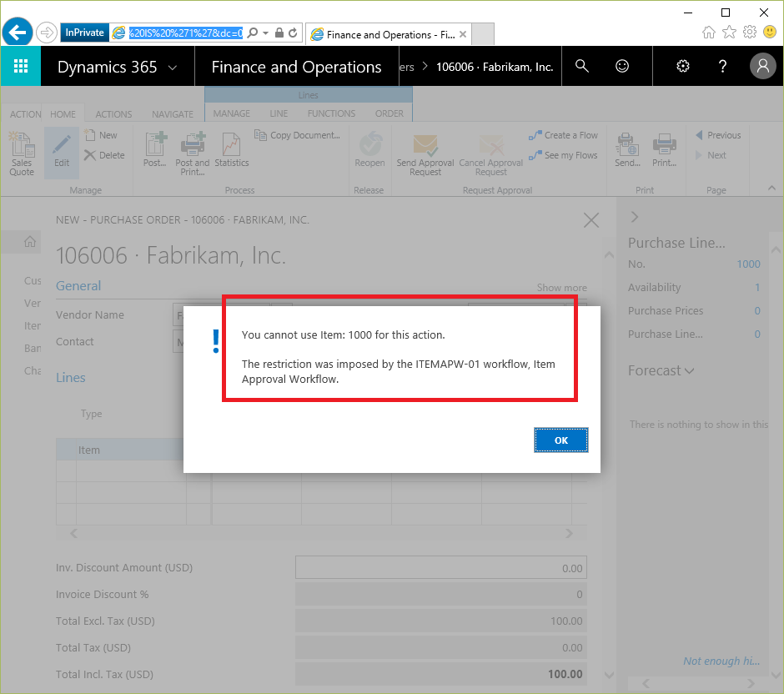Open the address bar dropdown arrow
Screen dimensions: 784x694
265,33
